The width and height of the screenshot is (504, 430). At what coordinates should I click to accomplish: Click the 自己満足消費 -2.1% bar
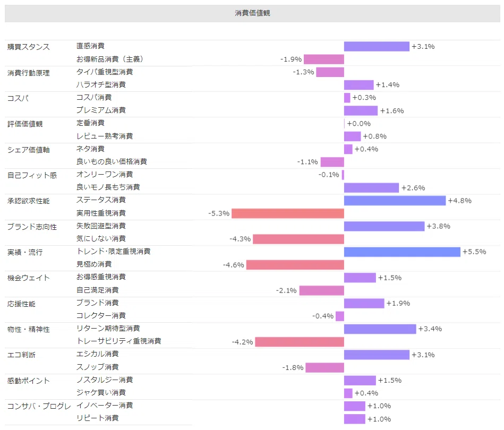coord(322,290)
